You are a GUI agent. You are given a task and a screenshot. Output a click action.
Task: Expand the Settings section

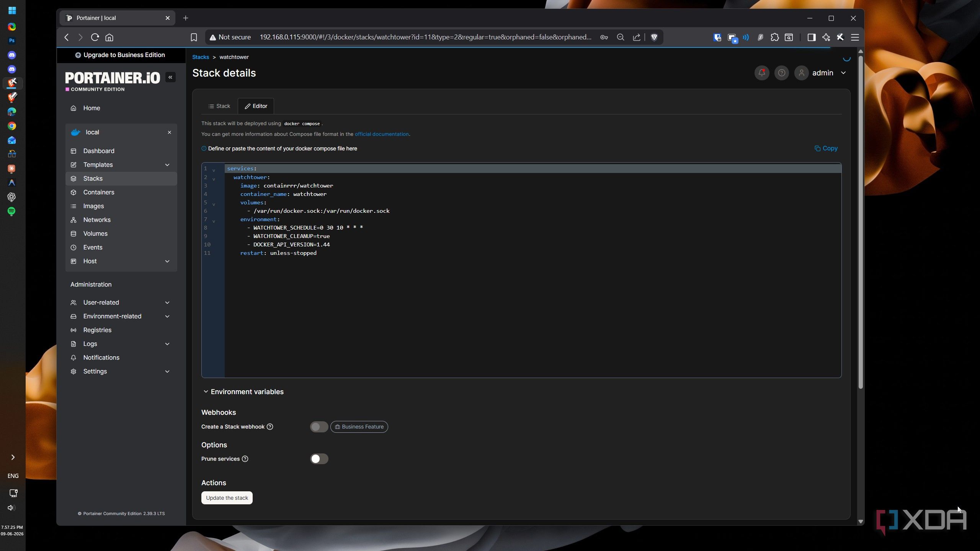coord(167,372)
